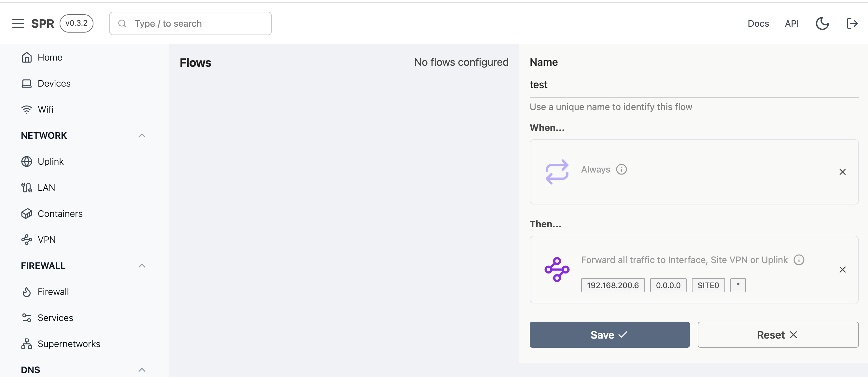Toggle dark mode with the moon icon

point(822,23)
